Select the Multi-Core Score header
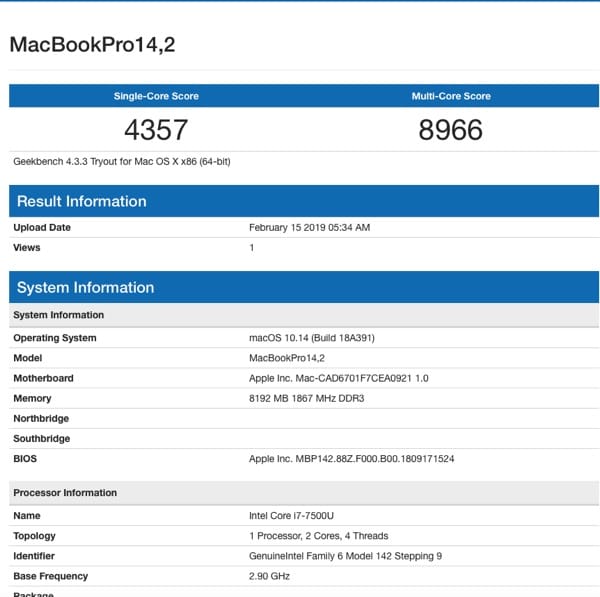Screen dimensions: 600x597 point(451,96)
